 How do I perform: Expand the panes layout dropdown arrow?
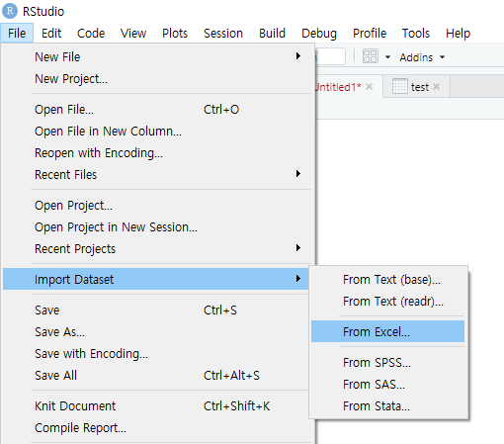tap(387, 57)
